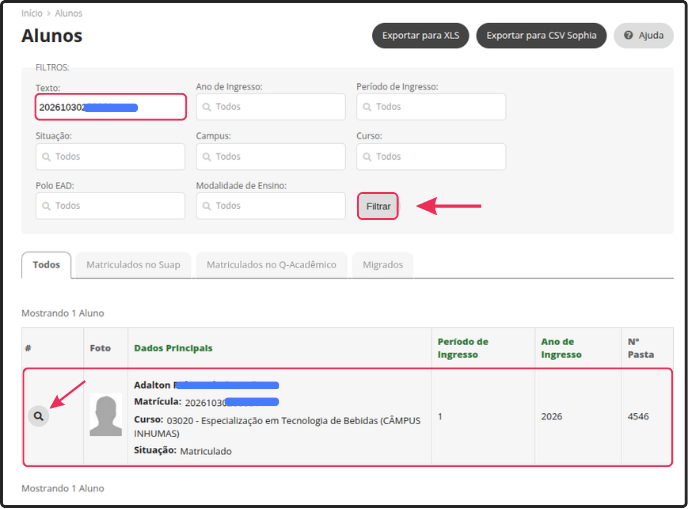This screenshot has height=509, width=688.
Task: Expand the Modalidade de Ensino dropdown
Action: click(x=270, y=206)
